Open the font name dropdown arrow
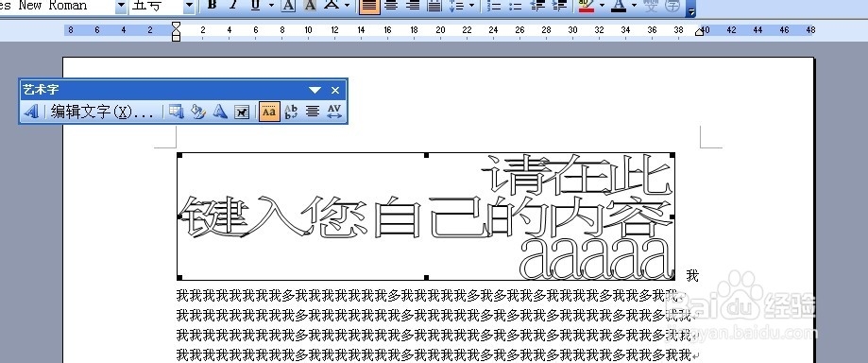 (x=121, y=6)
